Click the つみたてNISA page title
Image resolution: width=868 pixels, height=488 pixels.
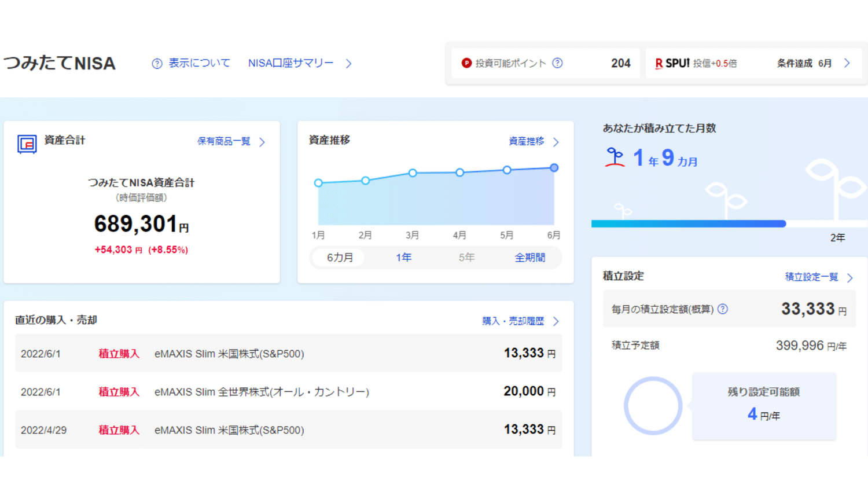point(60,63)
